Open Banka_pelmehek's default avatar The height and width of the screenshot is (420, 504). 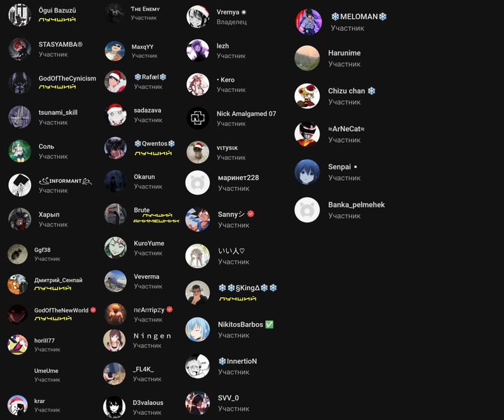(307, 210)
